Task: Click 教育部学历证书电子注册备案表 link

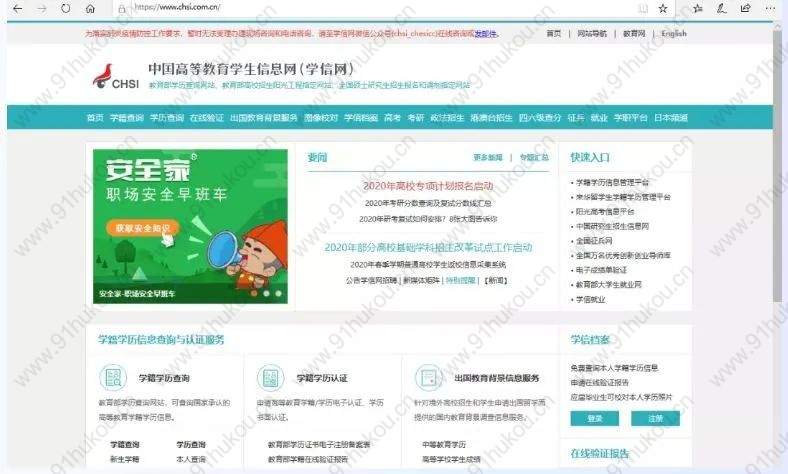Action: pyautogui.click(x=319, y=444)
